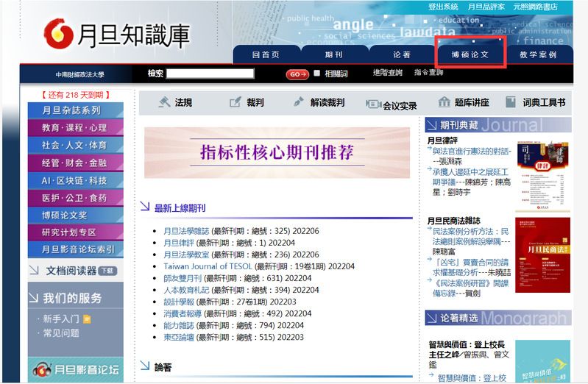The image size is (588, 384).
Task: Click the 月旦知識庫 logo
Action: coord(116,34)
